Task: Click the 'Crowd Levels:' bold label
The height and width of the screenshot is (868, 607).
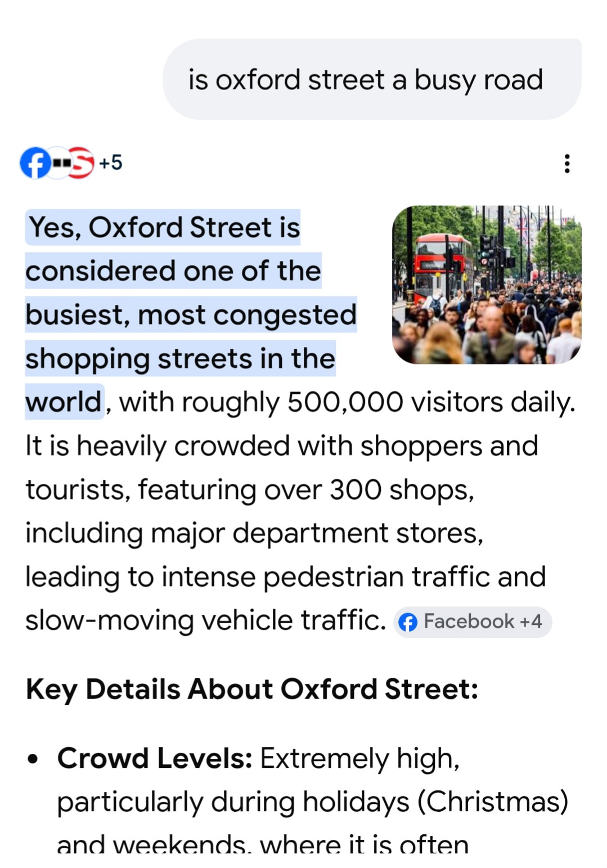Action: [x=155, y=758]
